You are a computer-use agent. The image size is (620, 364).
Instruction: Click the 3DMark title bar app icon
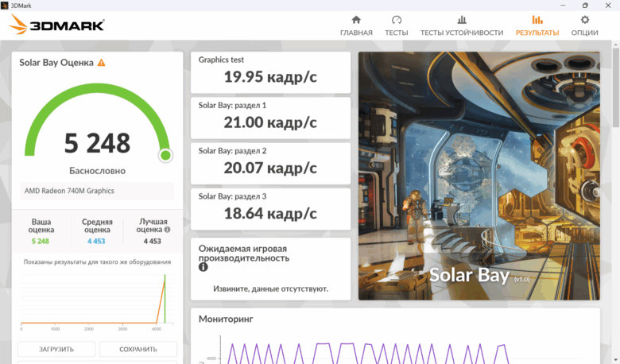coord(4,5)
